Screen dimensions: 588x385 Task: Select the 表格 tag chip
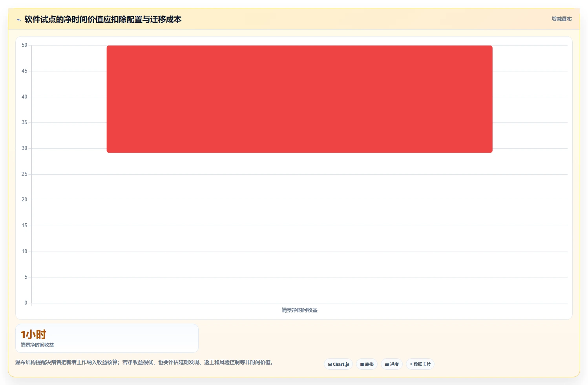pos(367,364)
